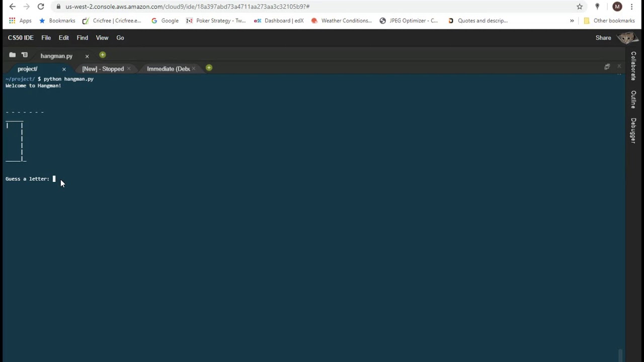Click the terminal vertical scrollbar thumb
This screenshot has height=362, width=644.
click(x=620, y=355)
